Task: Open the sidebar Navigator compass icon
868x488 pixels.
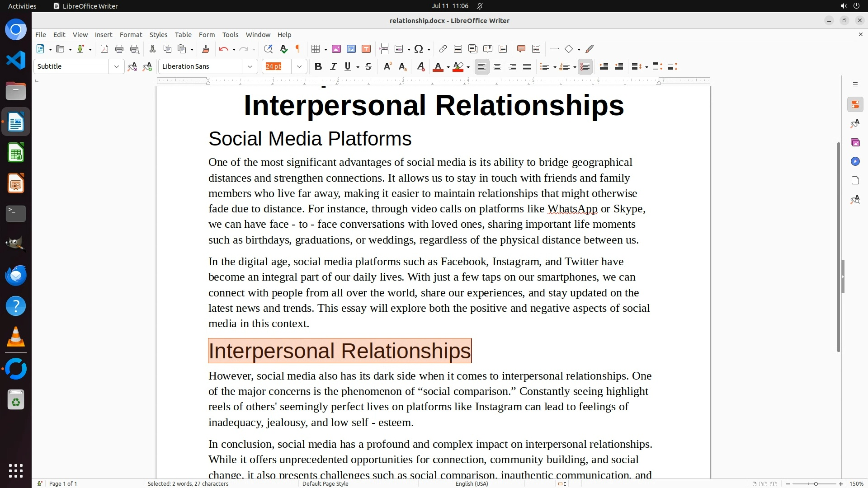Action: click(x=855, y=162)
